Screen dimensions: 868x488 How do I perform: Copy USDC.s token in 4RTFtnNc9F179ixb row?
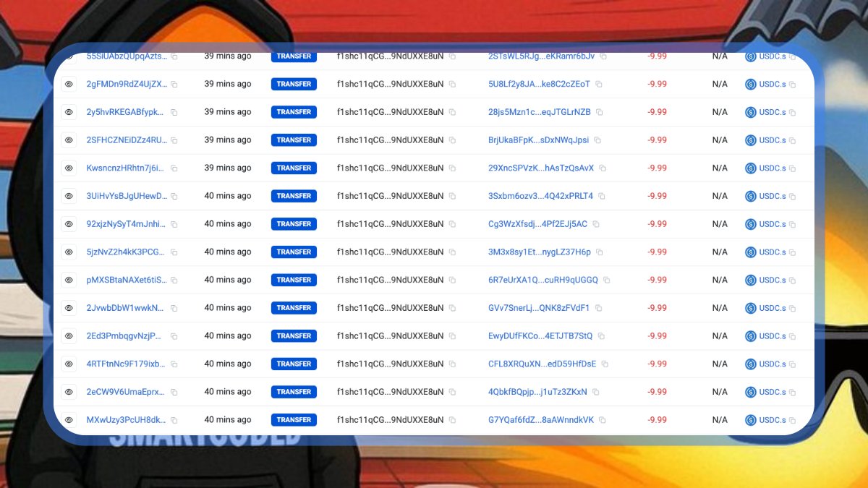click(792, 364)
